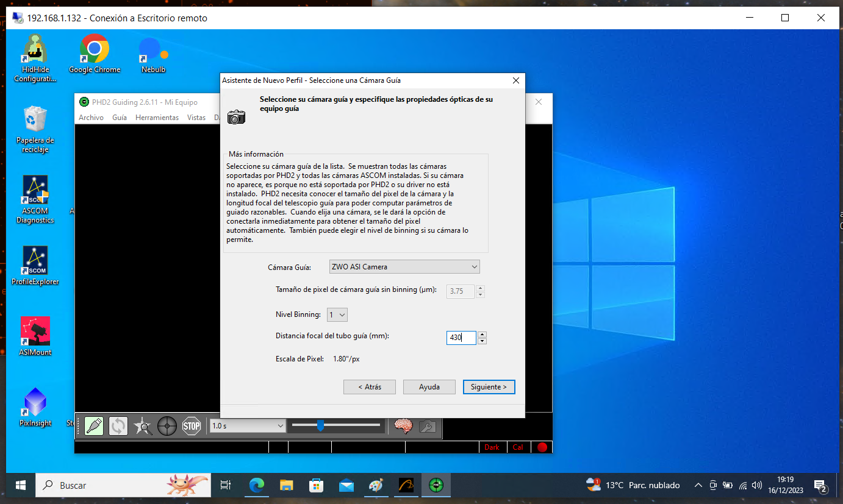
Task: Click the Ayuda button in the wizard
Action: click(x=429, y=387)
